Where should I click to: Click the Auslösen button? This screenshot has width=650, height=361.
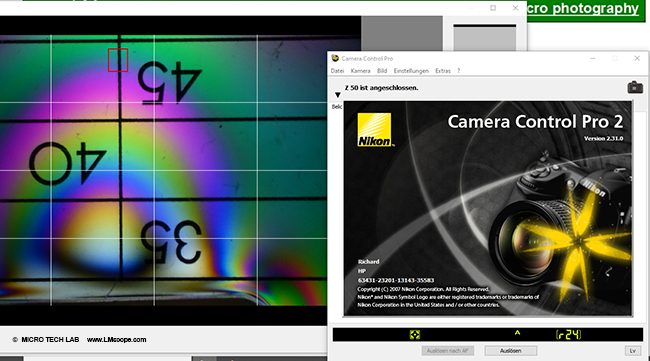coord(511,351)
